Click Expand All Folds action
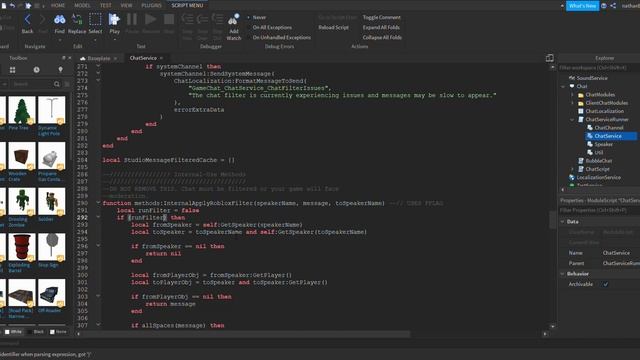Viewport: 640px width, 360px height. click(x=381, y=27)
